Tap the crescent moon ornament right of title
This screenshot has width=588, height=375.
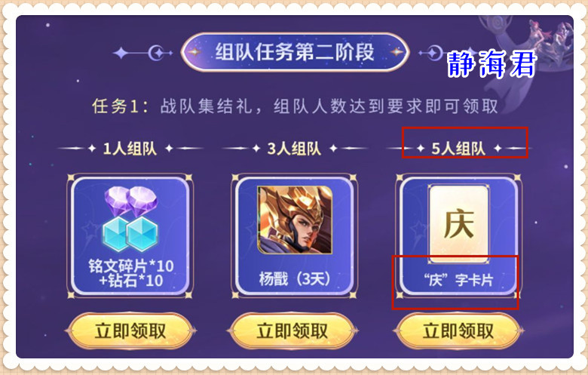tap(434, 53)
